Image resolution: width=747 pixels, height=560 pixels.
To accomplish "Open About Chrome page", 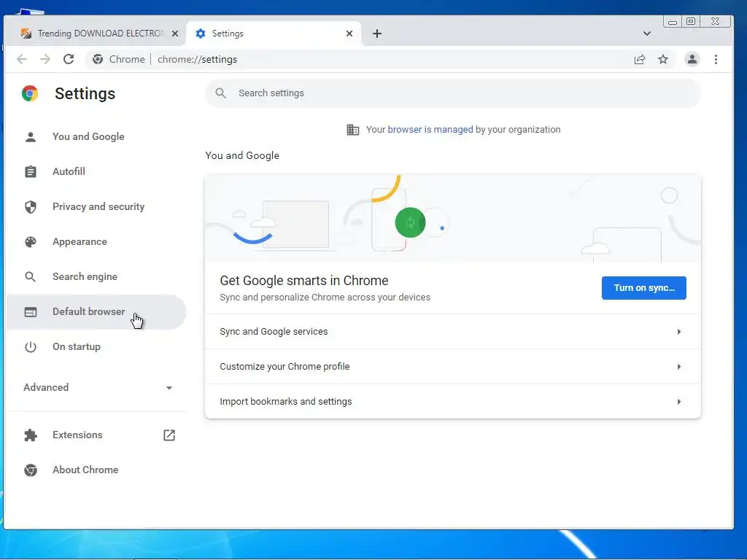I will pyautogui.click(x=96, y=470).
